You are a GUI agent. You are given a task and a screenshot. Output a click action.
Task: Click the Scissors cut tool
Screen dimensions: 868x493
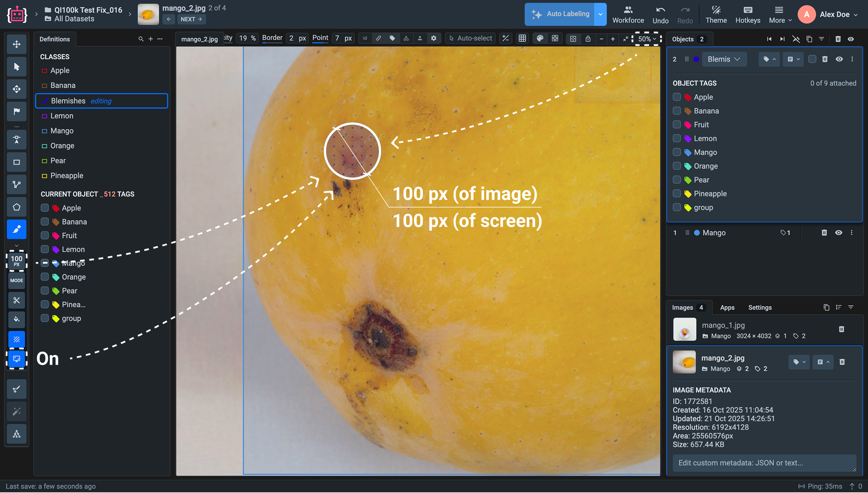point(16,300)
